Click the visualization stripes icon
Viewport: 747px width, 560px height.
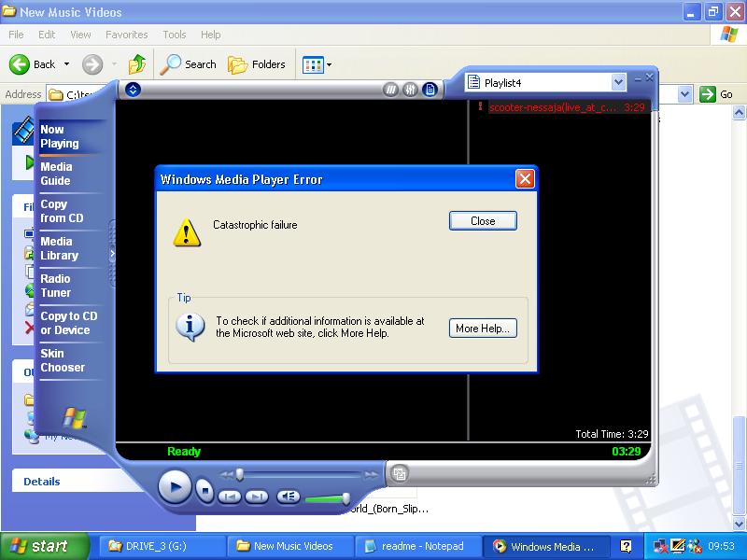pos(390,89)
